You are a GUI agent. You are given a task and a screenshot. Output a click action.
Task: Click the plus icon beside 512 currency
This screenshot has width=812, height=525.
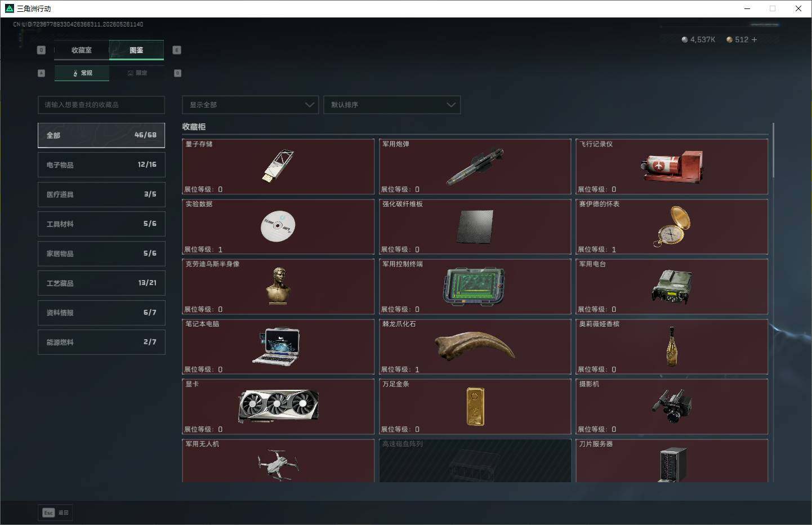coord(754,39)
